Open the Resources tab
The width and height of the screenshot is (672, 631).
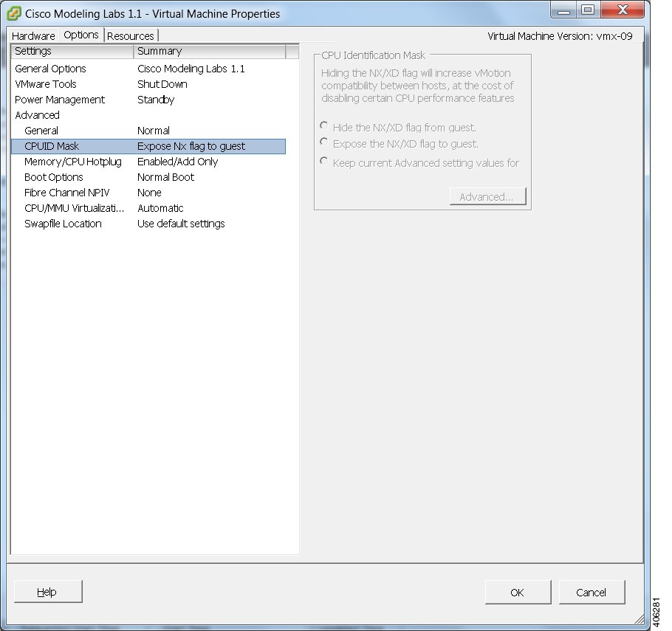131,36
